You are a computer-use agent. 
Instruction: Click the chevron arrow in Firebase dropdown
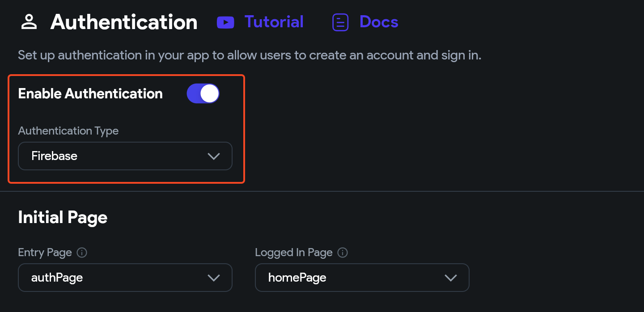pyautogui.click(x=214, y=156)
